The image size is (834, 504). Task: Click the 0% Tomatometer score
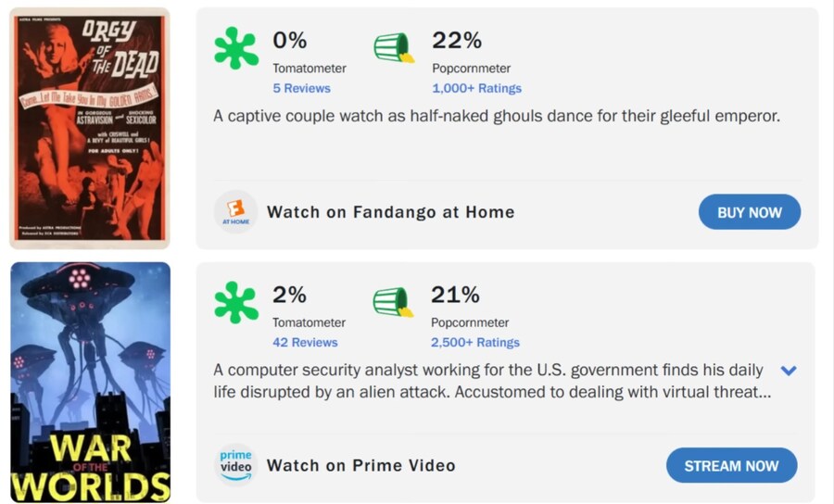[x=290, y=41]
